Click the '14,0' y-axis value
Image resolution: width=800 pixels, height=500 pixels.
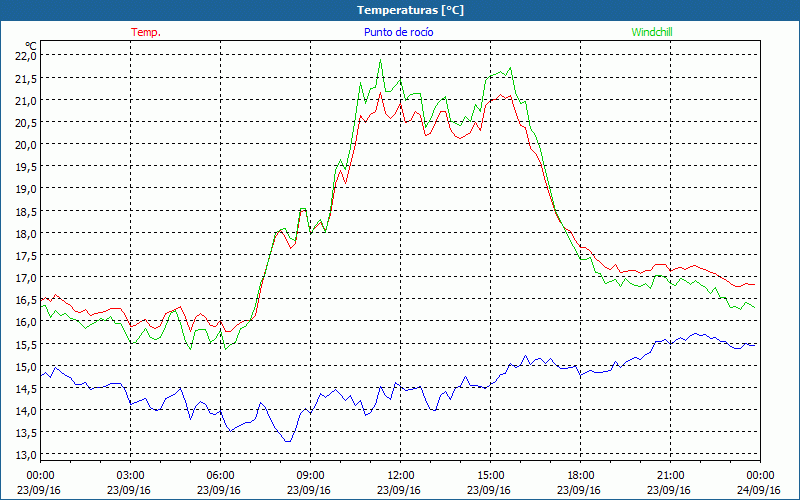pos(26,410)
